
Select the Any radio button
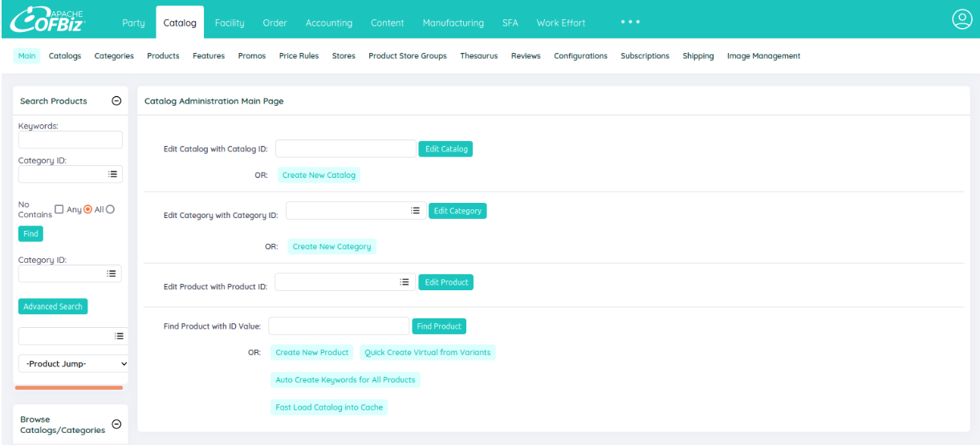(88, 209)
